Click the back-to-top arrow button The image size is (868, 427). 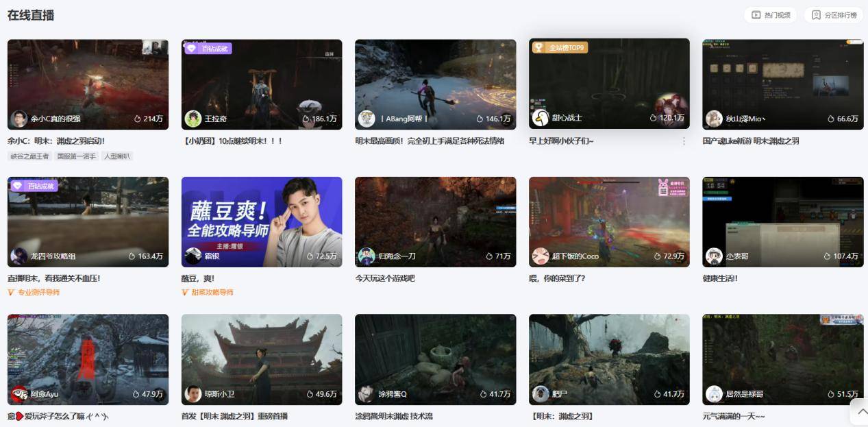[861, 412]
